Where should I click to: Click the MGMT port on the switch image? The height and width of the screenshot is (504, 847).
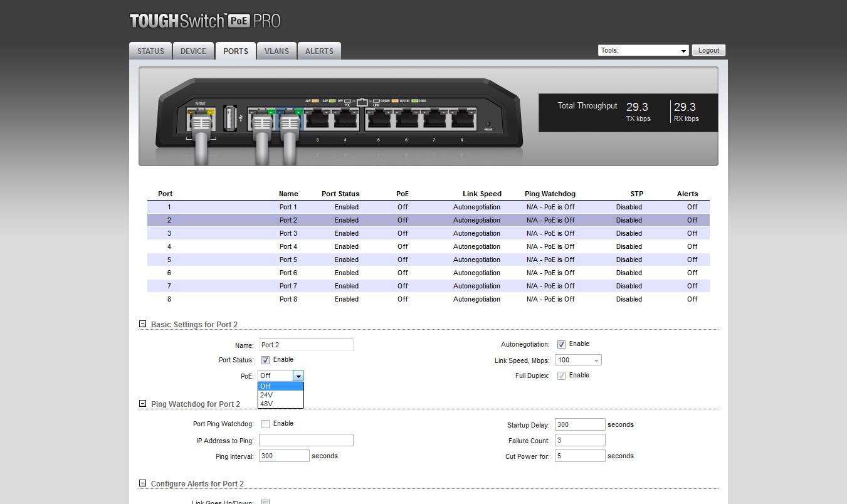[201, 118]
